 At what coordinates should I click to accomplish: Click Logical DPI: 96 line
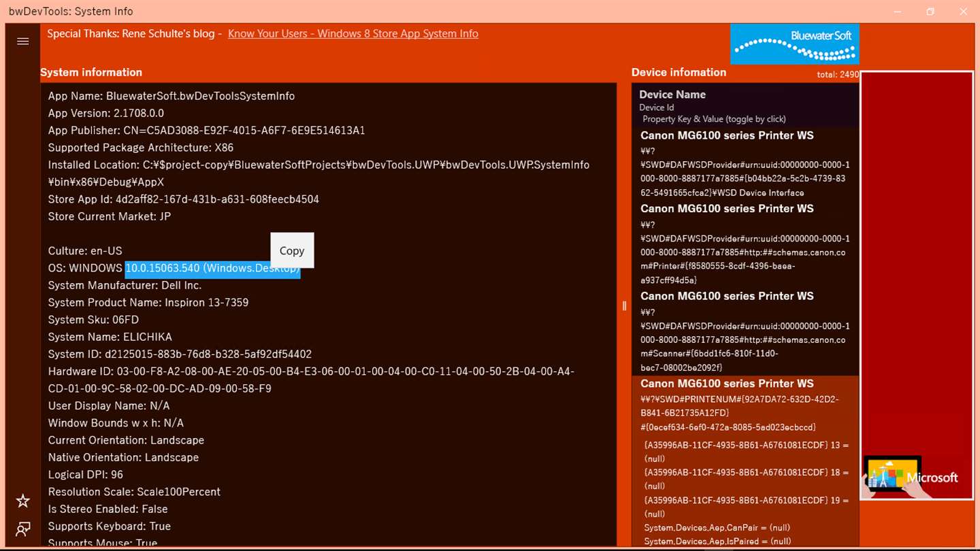pyautogui.click(x=86, y=474)
